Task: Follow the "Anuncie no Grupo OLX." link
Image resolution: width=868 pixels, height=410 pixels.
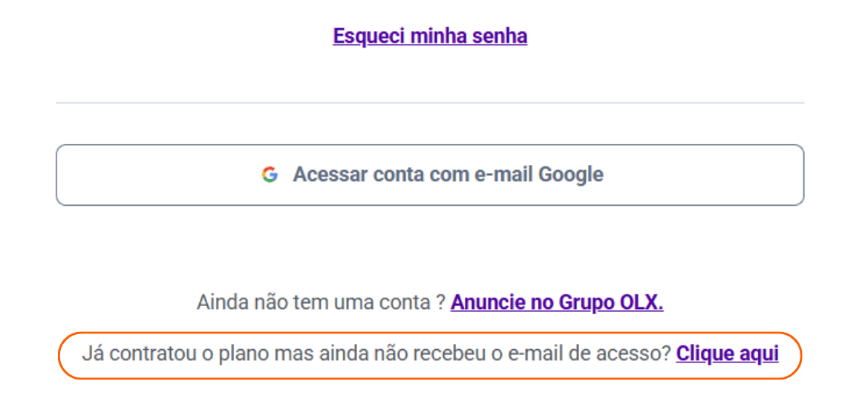Action: click(x=556, y=302)
